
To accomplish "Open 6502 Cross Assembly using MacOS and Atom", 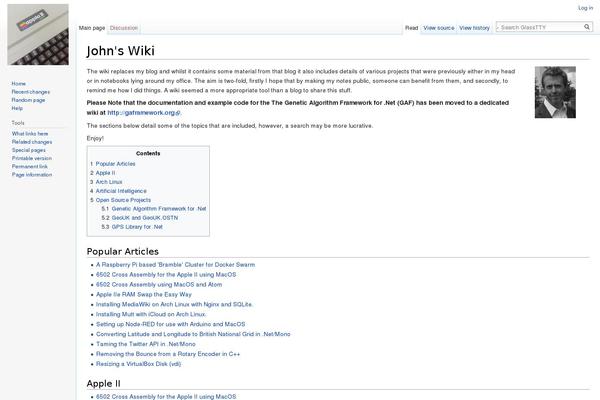I will (x=159, y=284).
